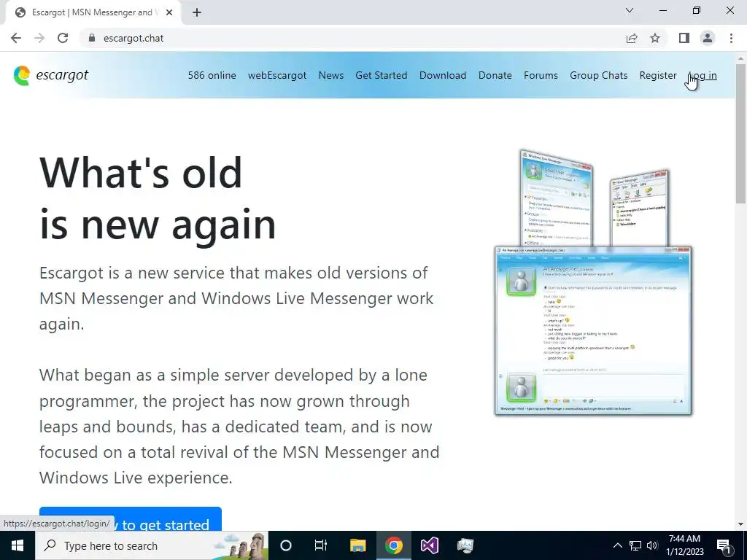Click the Chrome taskbar icon
Screen dimensions: 747x560
click(x=393, y=545)
